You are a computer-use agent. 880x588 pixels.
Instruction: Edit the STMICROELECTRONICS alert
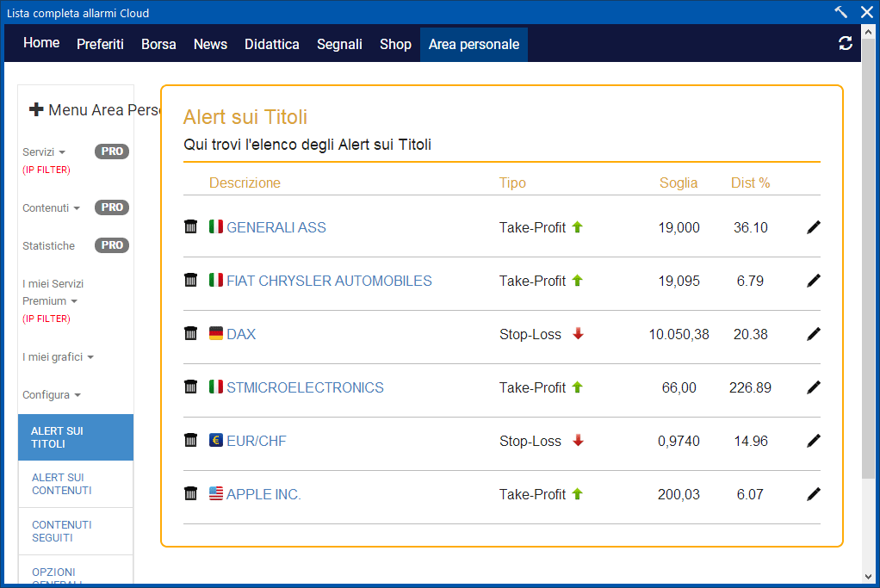(x=813, y=387)
